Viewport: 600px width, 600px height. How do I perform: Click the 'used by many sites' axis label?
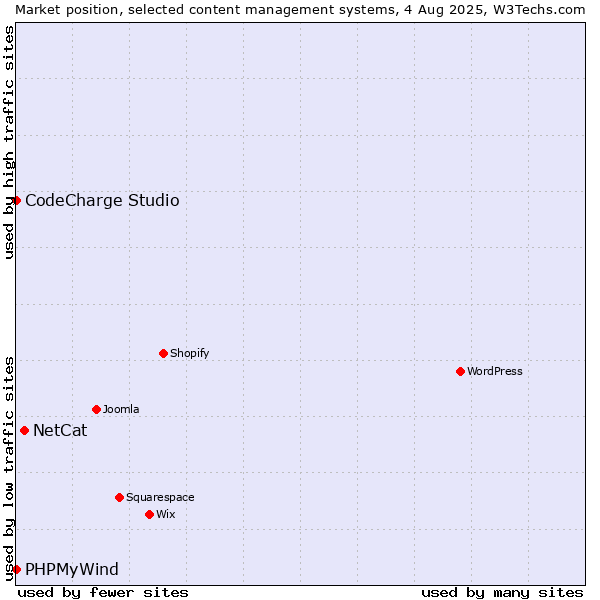point(502,593)
